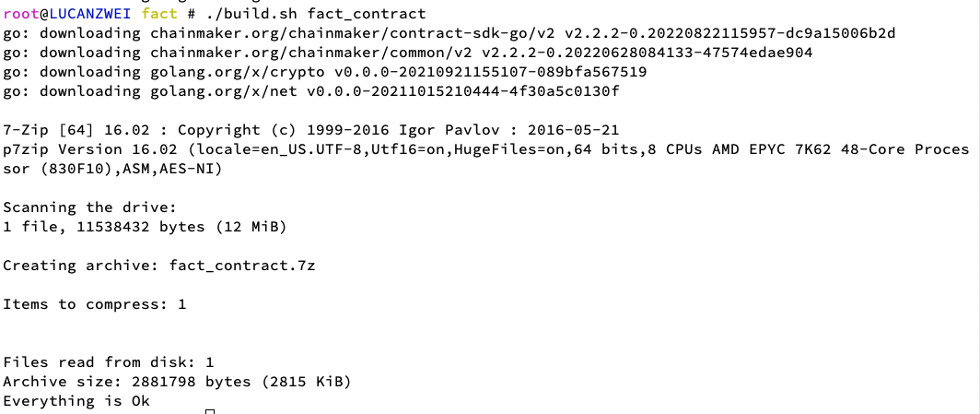Click the yellow "fact" directory name
The width and height of the screenshot is (980, 414).
pyautogui.click(x=159, y=14)
